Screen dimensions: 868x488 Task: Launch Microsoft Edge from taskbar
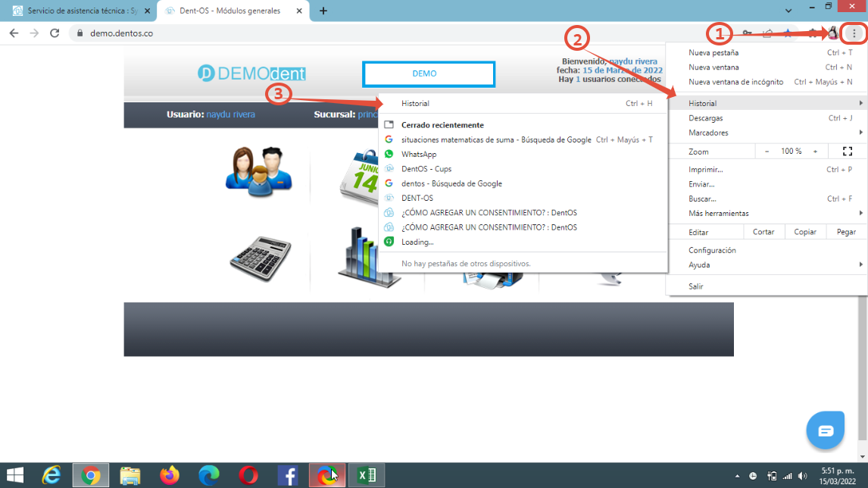tap(209, 475)
